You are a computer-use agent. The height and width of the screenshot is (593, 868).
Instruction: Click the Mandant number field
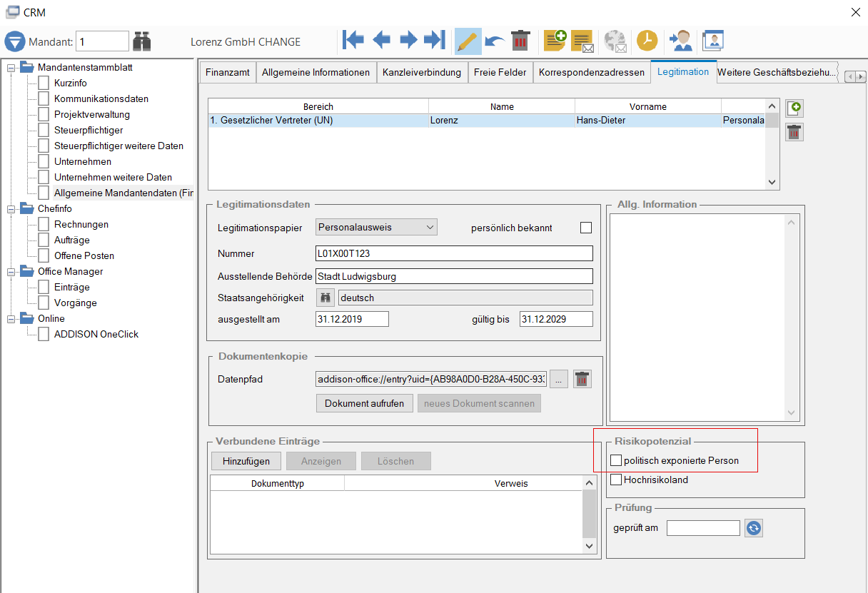coord(102,41)
